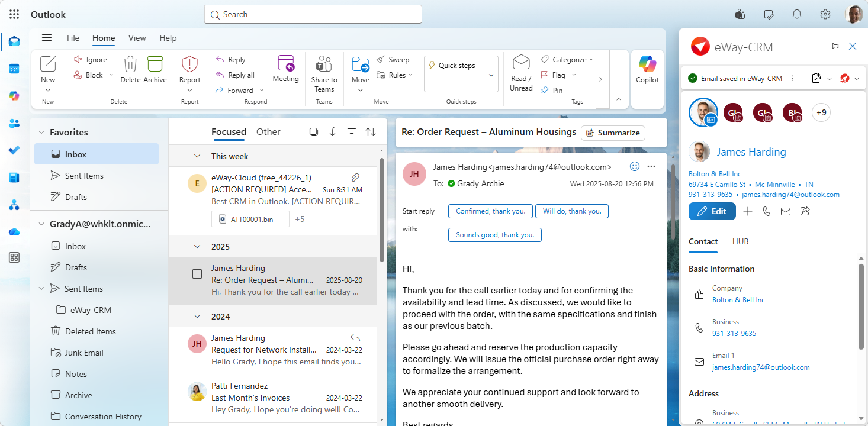868x426 pixels.
Task: Tick the checkbox on the James Harding order email
Action: (x=197, y=274)
